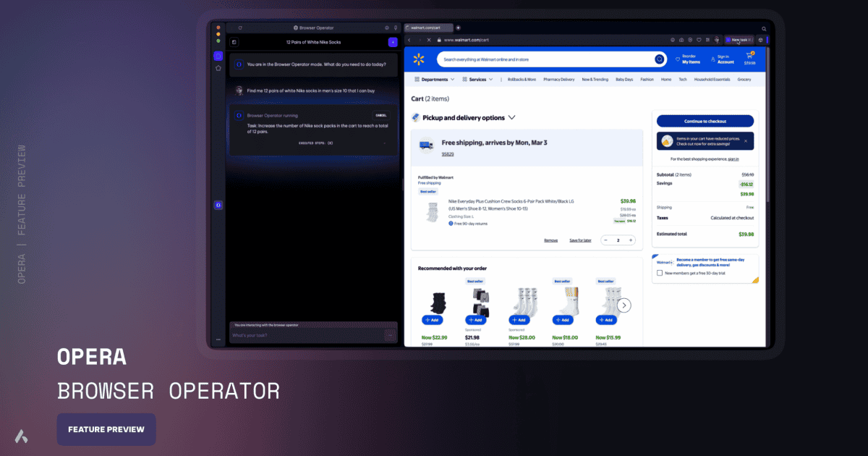Viewport: 868px width, 456px height.
Task: Click the blue search magnifier button
Action: 659,59
